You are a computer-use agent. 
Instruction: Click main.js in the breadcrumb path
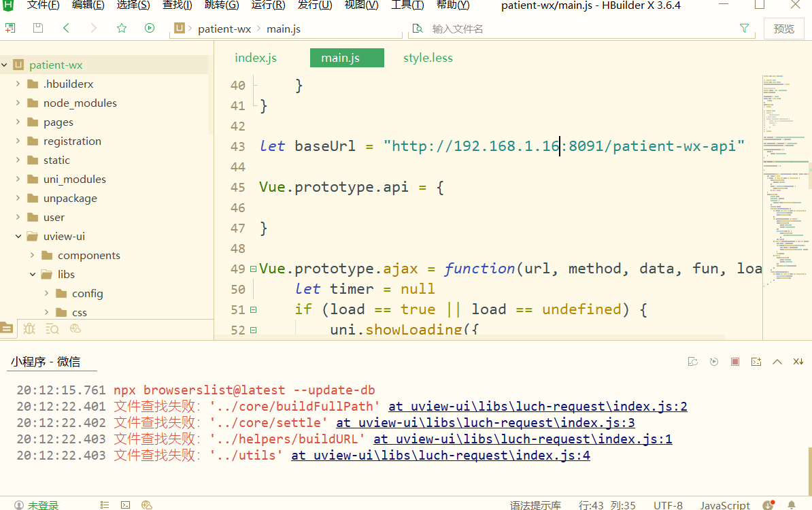coord(284,29)
